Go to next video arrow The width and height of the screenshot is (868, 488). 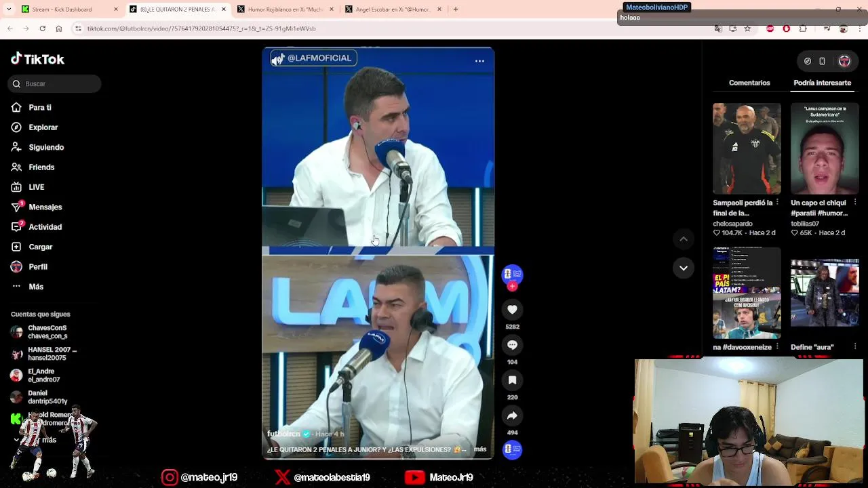tap(684, 268)
